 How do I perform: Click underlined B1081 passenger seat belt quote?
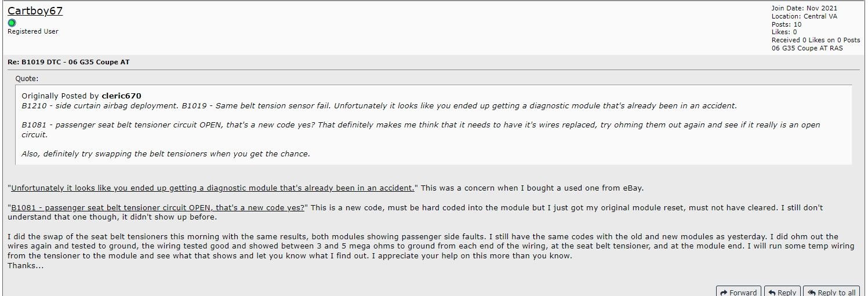(x=158, y=207)
